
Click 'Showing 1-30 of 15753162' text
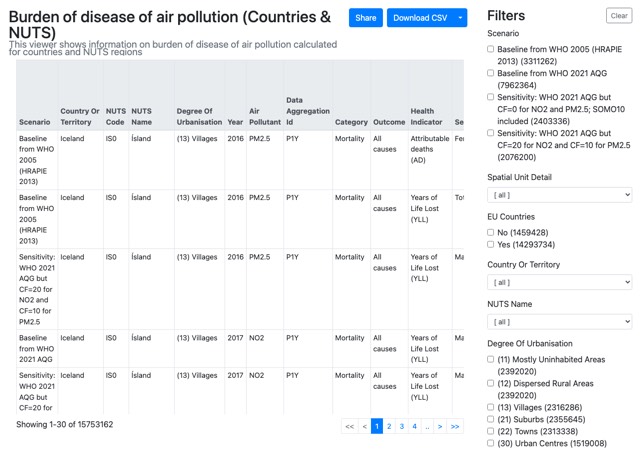pyautogui.click(x=64, y=425)
